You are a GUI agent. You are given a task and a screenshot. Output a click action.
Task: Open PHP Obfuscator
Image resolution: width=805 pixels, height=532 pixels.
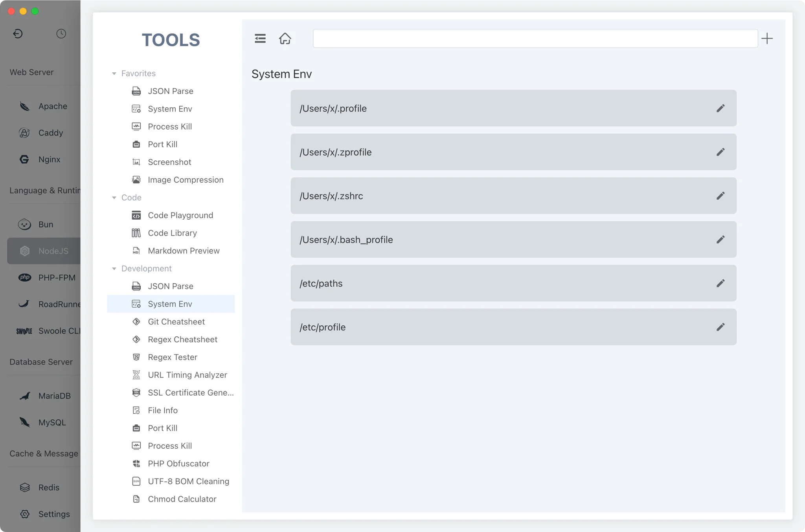(171, 463)
